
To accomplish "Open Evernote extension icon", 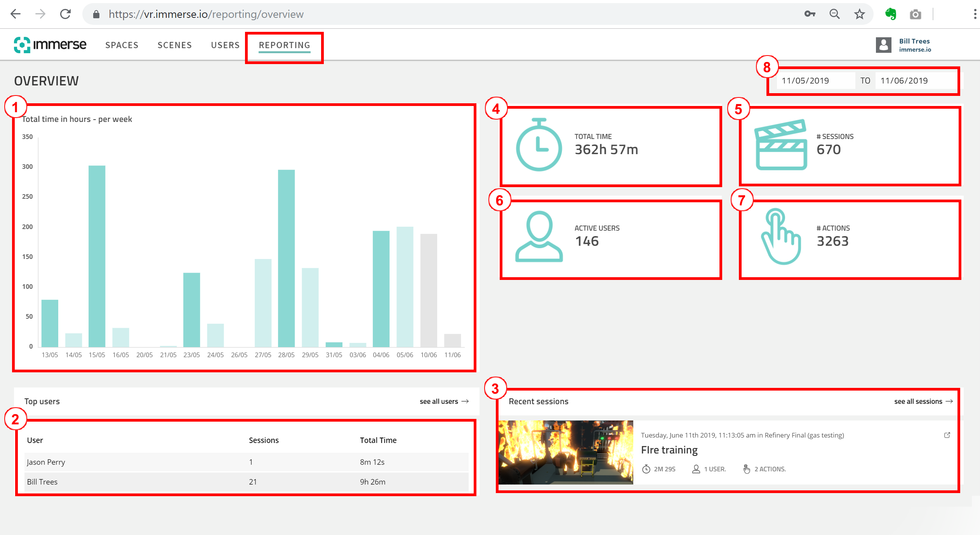I will [890, 14].
